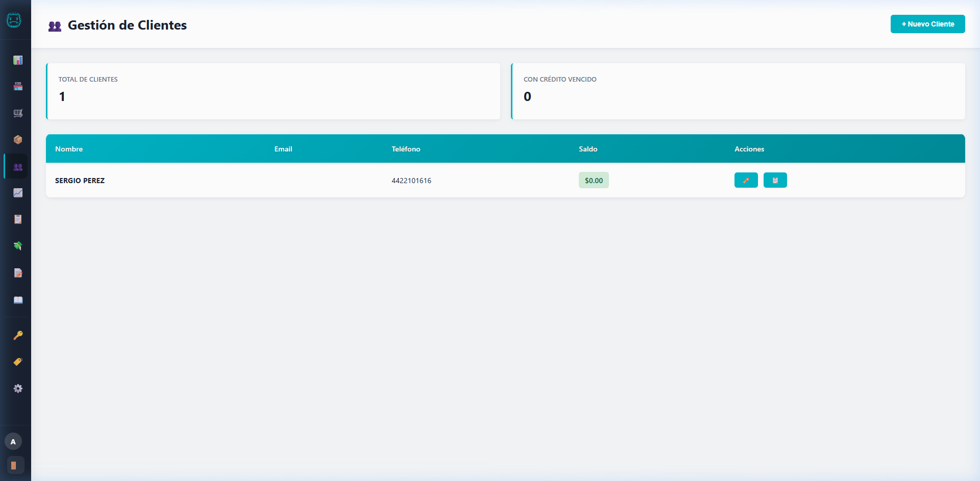Open the green cash money sidebar icon
Viewport: 980px width, 481px height.
point(18,246)
